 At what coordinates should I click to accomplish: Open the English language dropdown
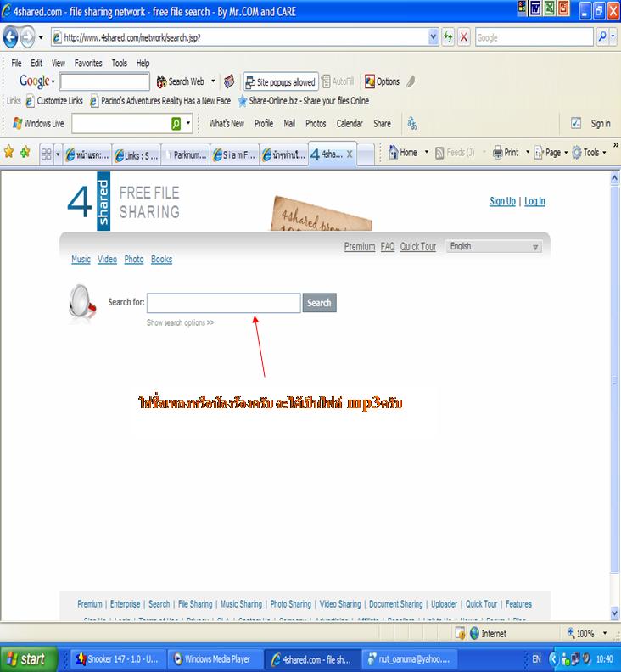493,246
